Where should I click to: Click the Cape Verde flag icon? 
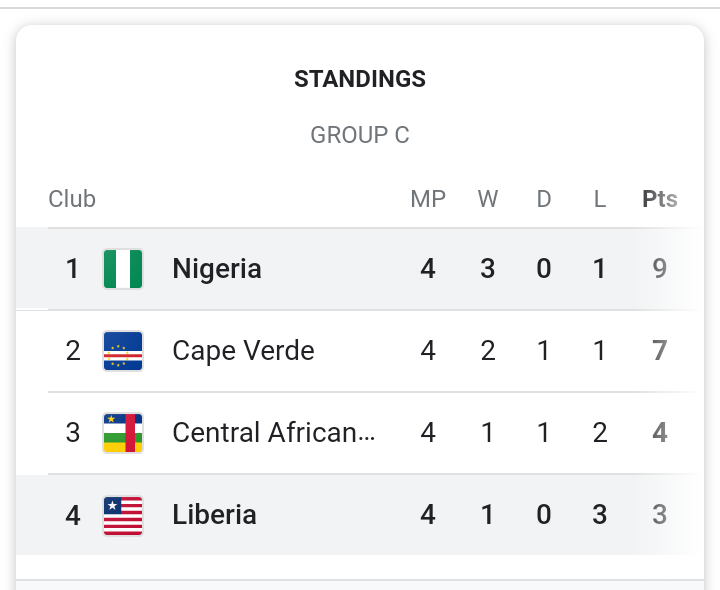tap(123, 351)
